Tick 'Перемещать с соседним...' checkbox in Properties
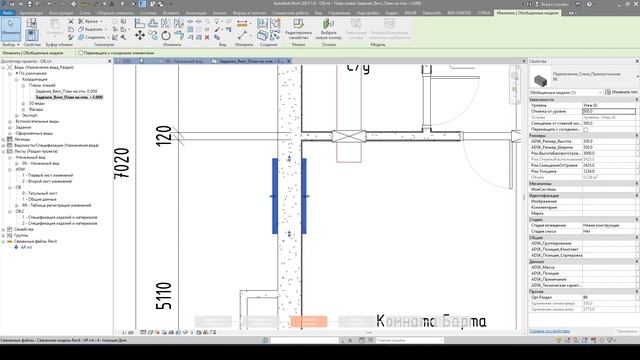Image resolution: width=640 pixels, height=360 pixels. pos(586,129)
